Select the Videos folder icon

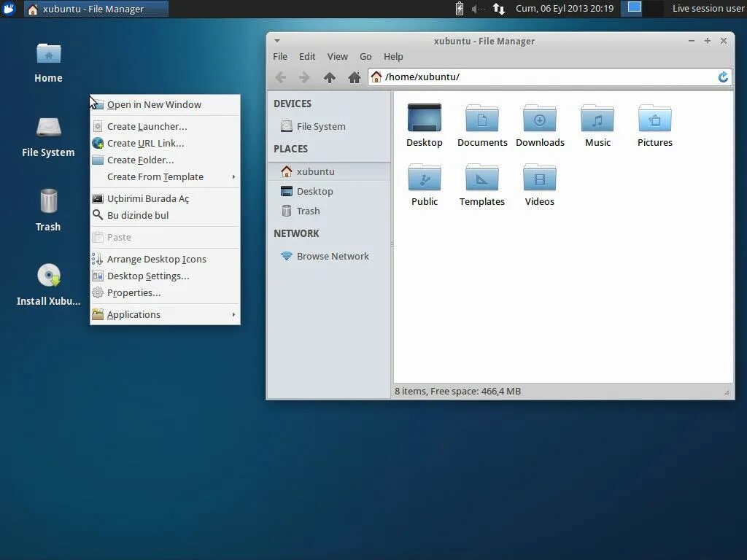[x=540, y=184]
